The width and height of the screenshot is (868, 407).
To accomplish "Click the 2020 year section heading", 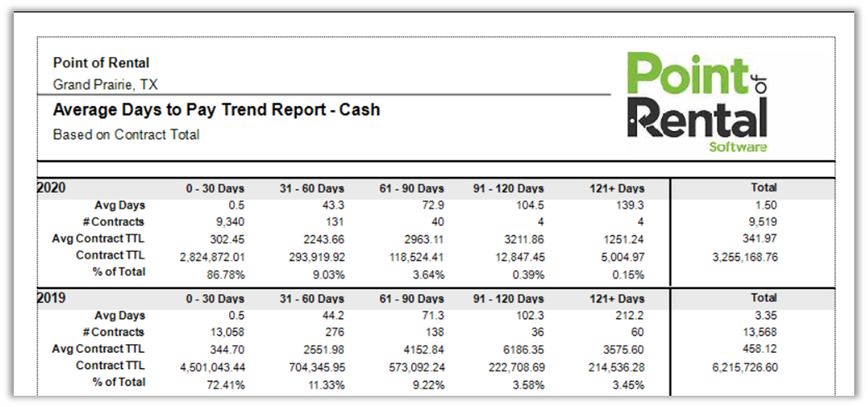I will pos(52,188).
